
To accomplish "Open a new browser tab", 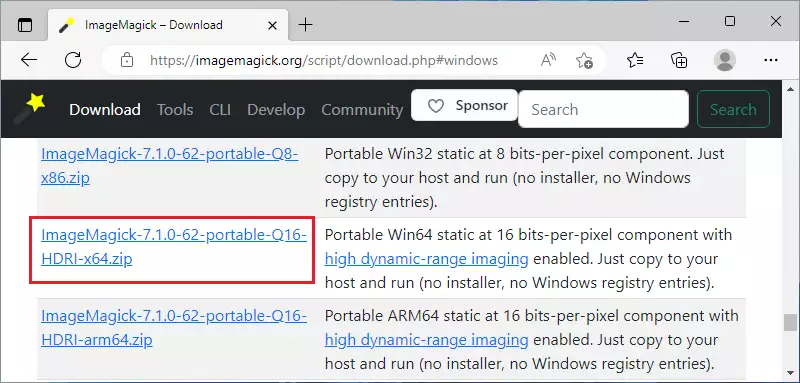I will [305, 24].
